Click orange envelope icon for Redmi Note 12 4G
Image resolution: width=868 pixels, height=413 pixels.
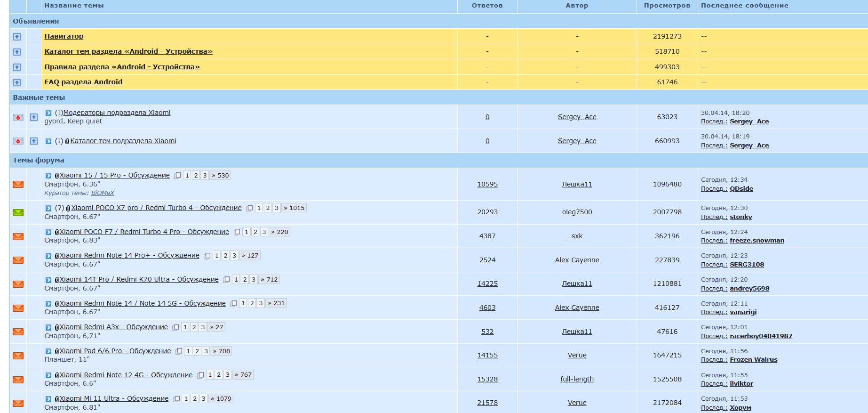18,380
